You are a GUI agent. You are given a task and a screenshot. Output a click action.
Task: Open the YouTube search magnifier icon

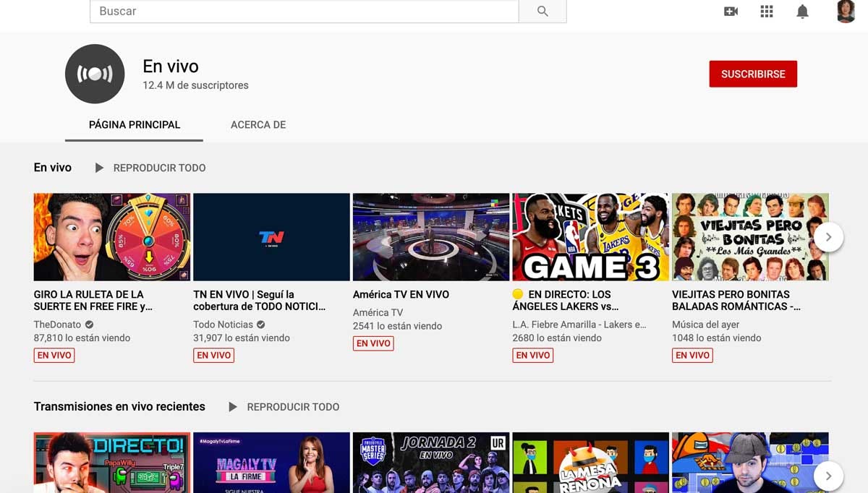click(542, 12)
